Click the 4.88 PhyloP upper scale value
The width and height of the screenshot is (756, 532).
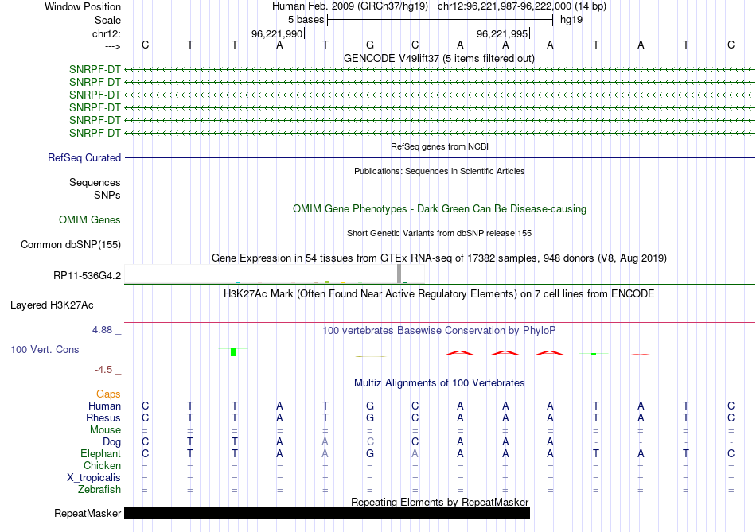pos(102,330)
